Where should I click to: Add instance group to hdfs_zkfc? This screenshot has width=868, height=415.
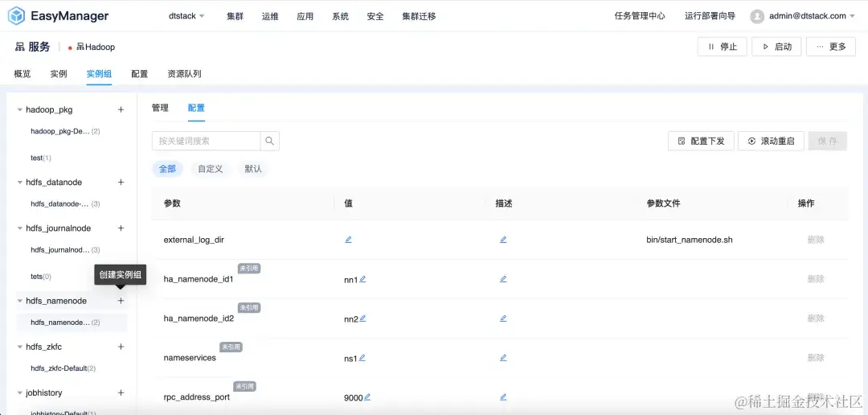tap(121, 347)
